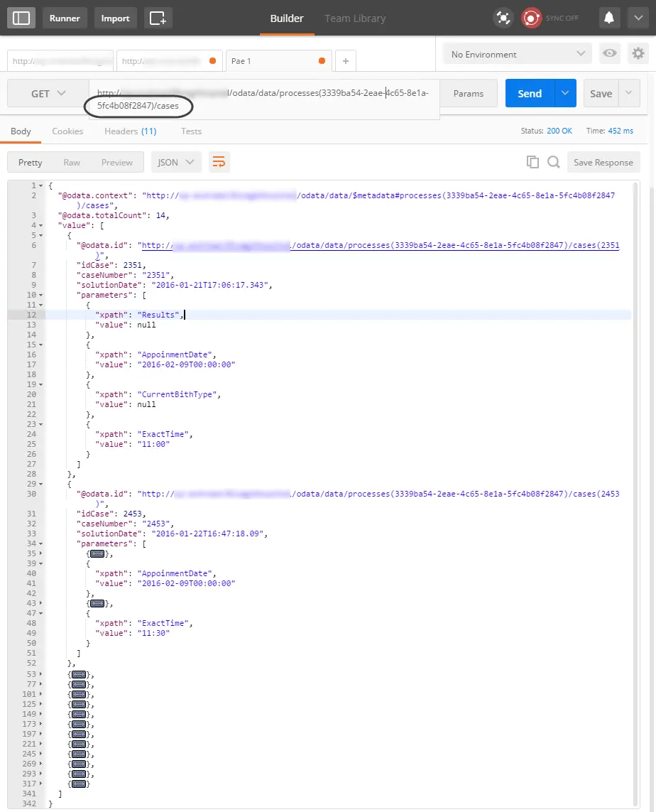
Task: Expand collapsed object on line 149
Action: 79,714
